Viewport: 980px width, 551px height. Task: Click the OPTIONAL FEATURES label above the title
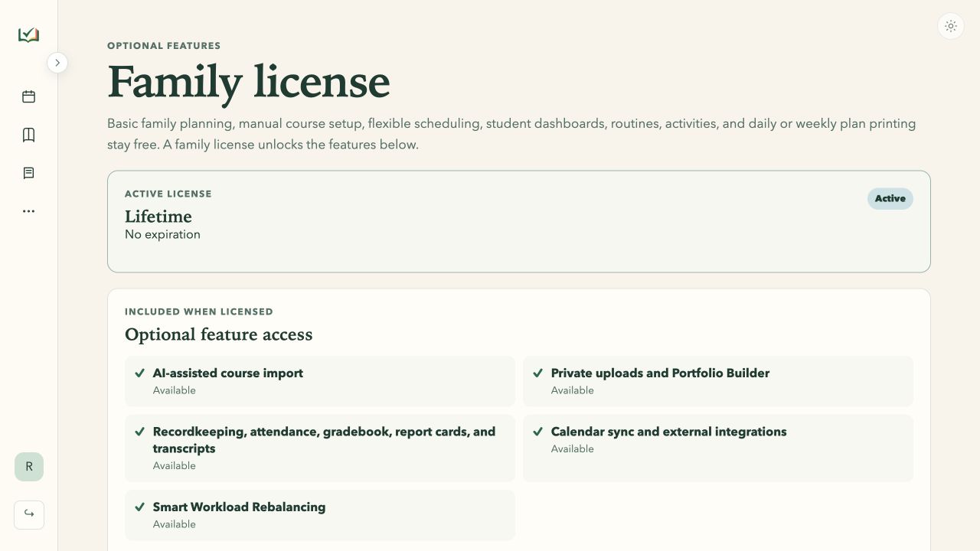coord(164,46)
